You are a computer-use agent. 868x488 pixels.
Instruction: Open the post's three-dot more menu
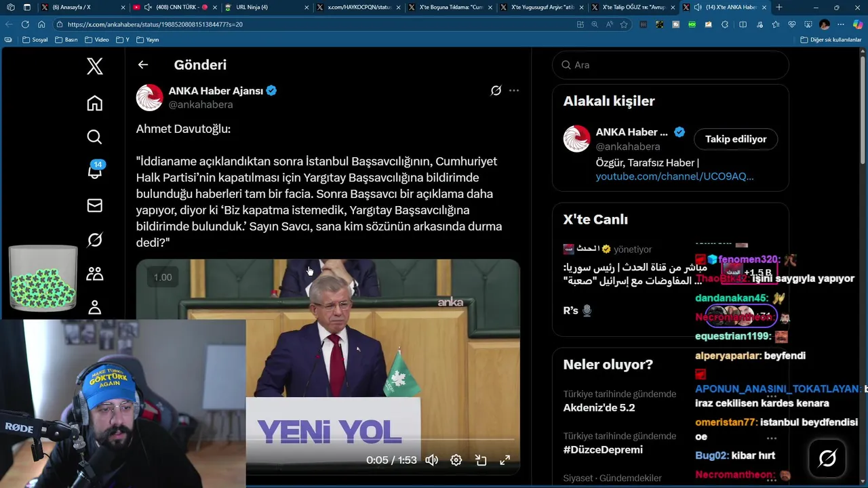(x=514, y=91)
